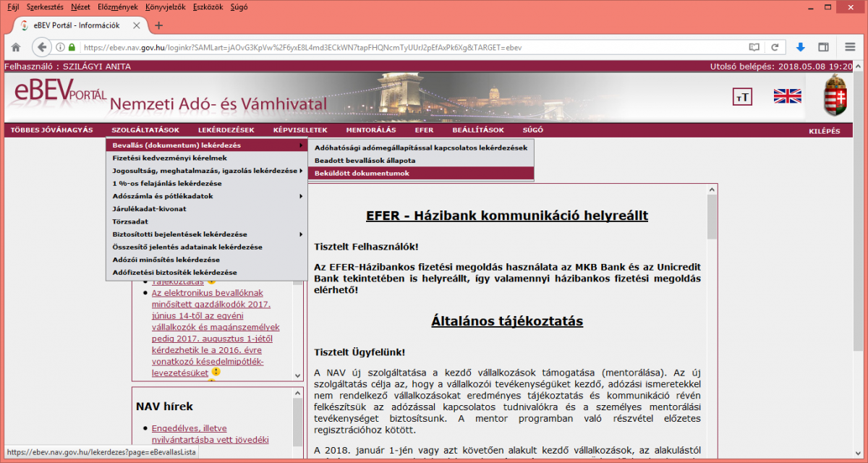This screenshot has width=868, height=463.
Task: Open the portal SÚGÓ menu
Action: [532, 130]
